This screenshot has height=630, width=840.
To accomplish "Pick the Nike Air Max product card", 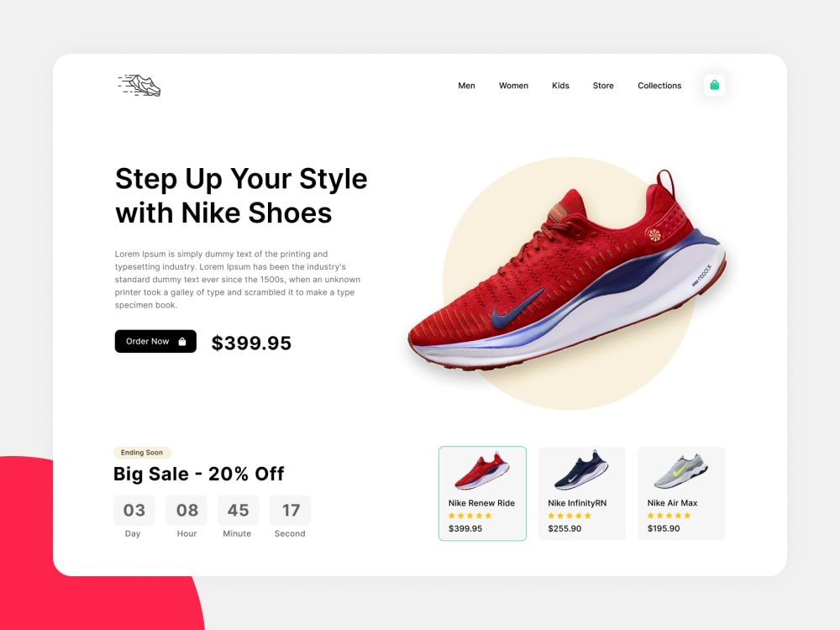I will (681, 493).
